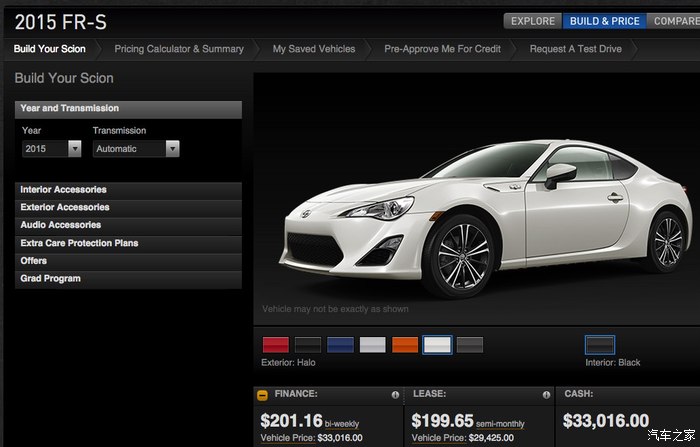Go to Pricing Calculator & Summary step
Viewport: 700px width, 447px height.
click(x=178, y=49)
